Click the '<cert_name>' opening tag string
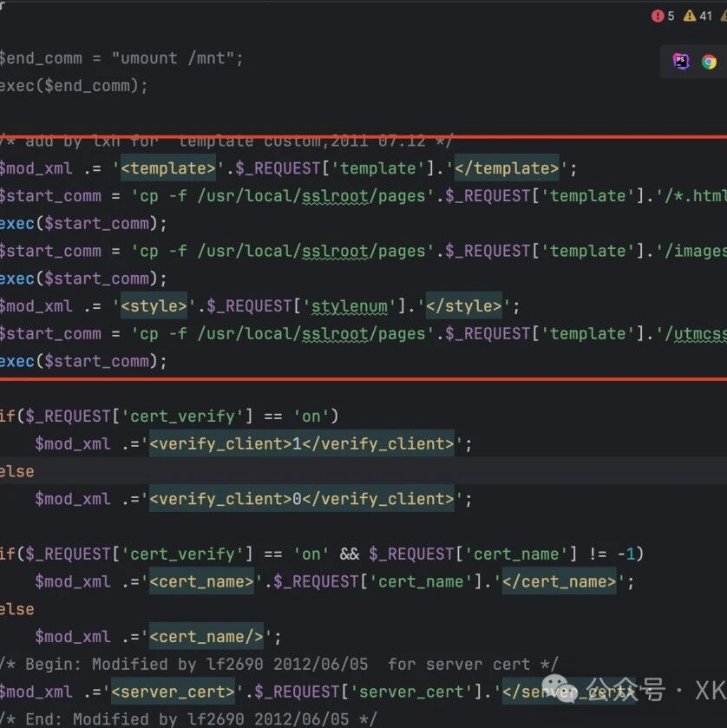 (202, 581)
